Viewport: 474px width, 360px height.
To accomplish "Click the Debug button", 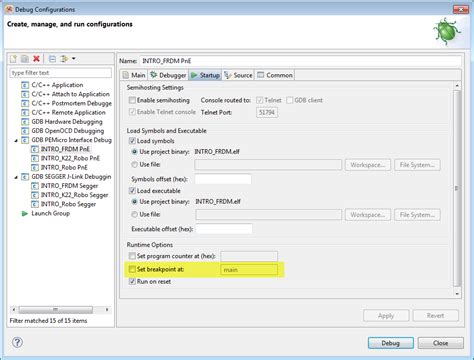I will [x=391, y=343].
